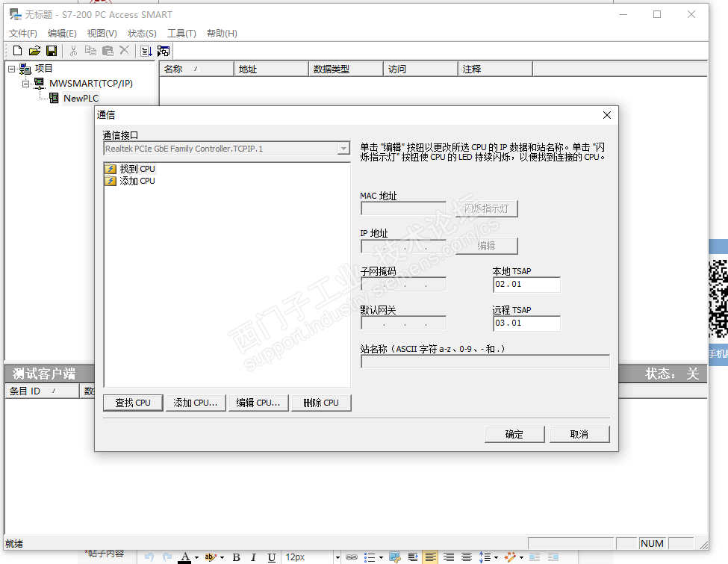This screenshot has height=564, width=728.
Task: Select the NewPLC icon in project tree
Action: point(54,98)
